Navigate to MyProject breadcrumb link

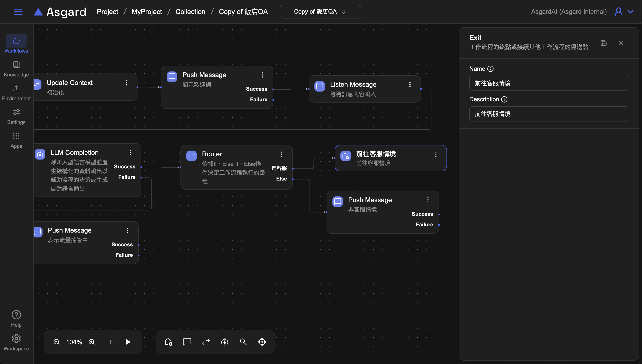[147, 11]
